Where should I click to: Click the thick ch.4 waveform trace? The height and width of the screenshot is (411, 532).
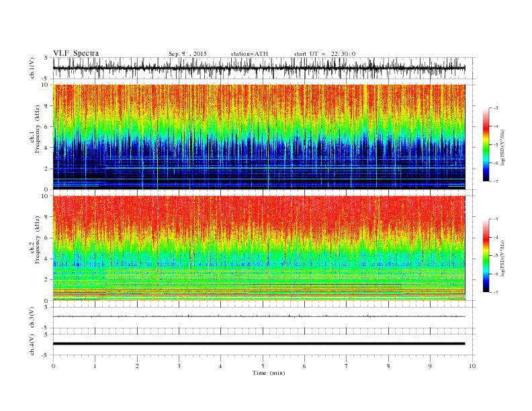click(x=259, y=344)
